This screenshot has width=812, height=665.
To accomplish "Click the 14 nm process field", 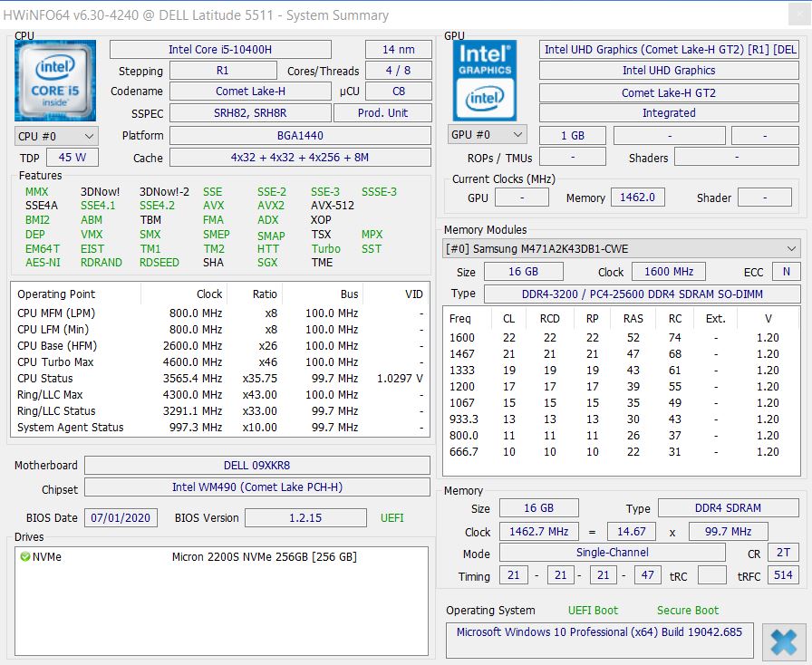I will tap(398, 50).
